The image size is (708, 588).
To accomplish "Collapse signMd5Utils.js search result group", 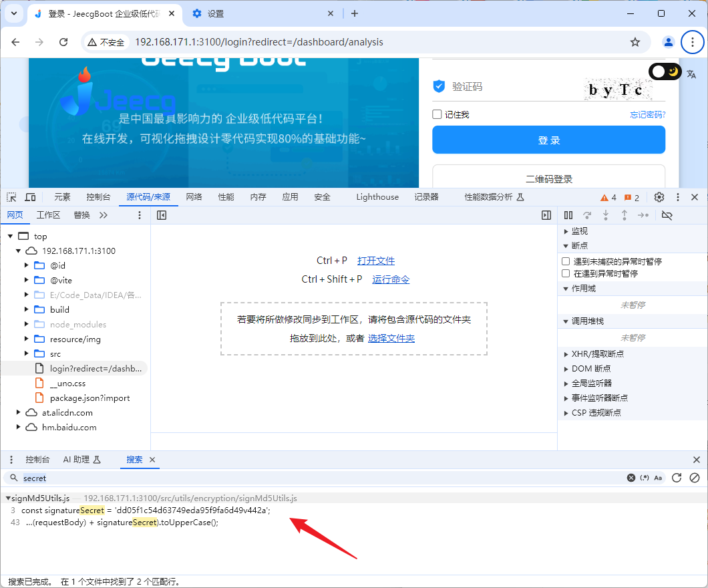I will click(x=8, y=498).
